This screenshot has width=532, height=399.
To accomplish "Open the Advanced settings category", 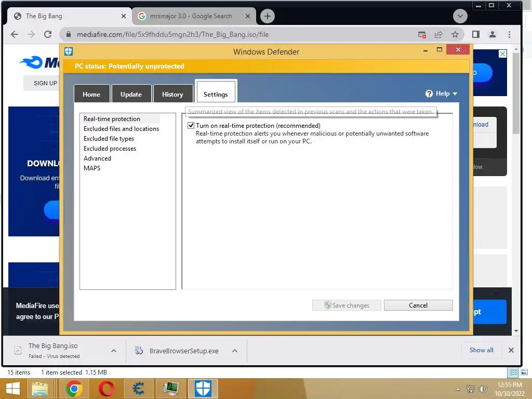I will click(x=97, y=158).
